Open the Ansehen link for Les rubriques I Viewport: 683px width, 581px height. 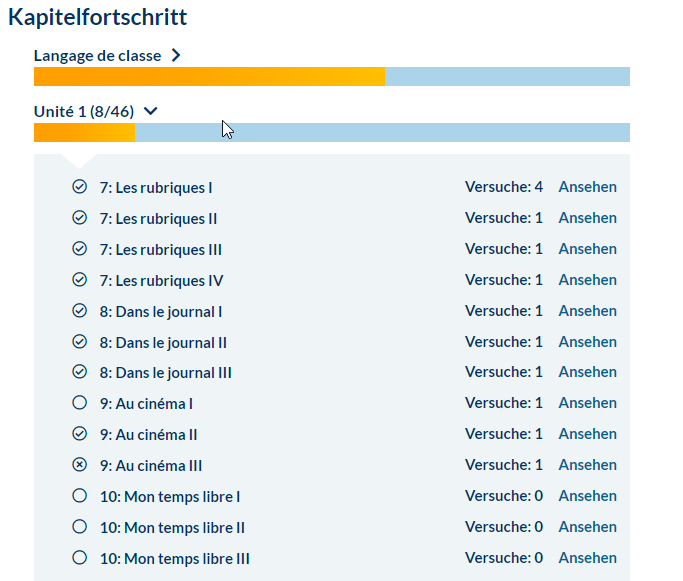(x=587, y=187)
